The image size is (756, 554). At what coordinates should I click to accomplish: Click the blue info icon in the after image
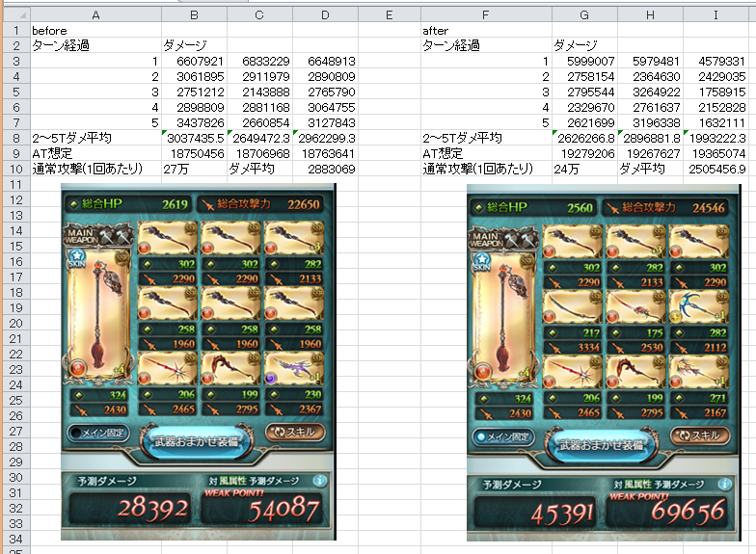click(x=724, y=484)
